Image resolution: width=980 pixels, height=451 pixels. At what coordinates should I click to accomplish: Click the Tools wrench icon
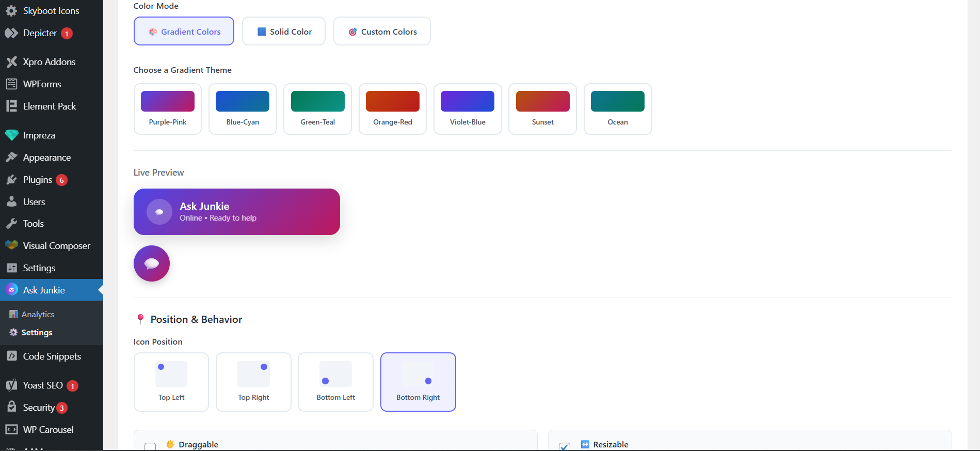tap(11, 224)
